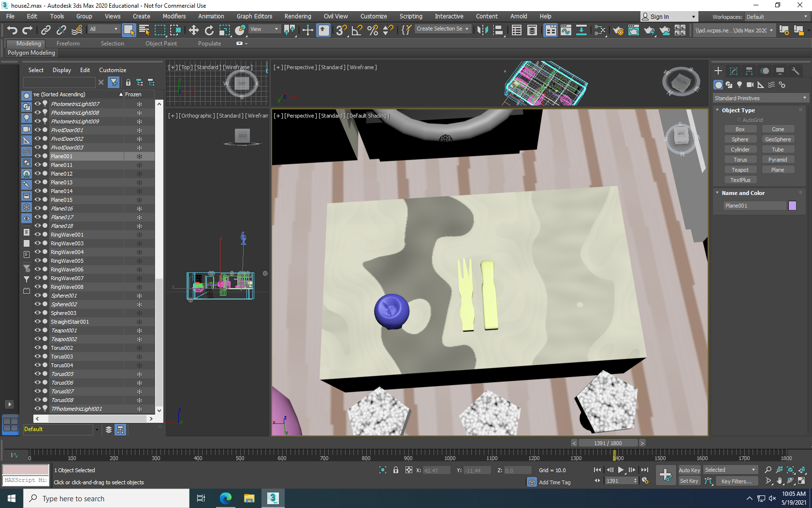The height and width of the screenshot is (508, 812).
Task: Activate the Select Object tool
Action: (129, 30)
